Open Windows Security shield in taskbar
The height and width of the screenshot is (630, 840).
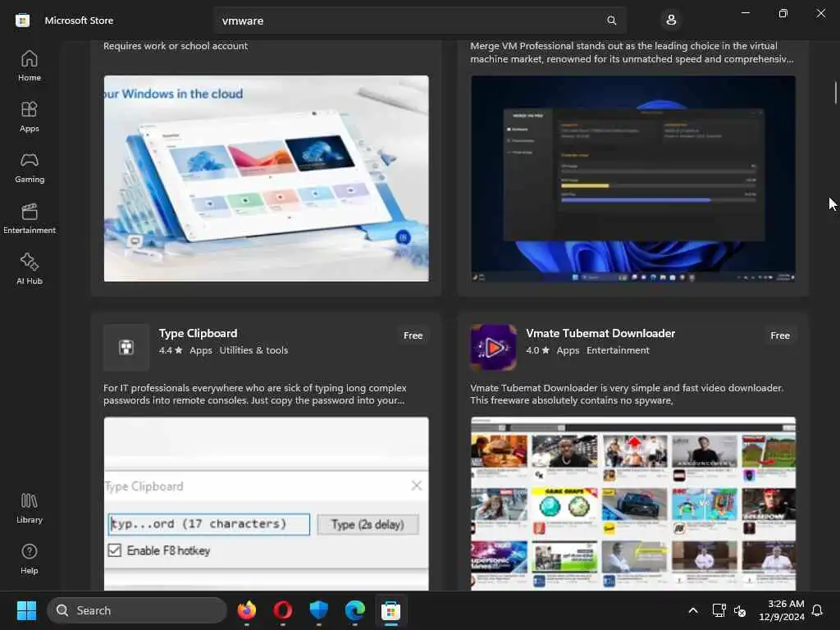coord(319,610)
